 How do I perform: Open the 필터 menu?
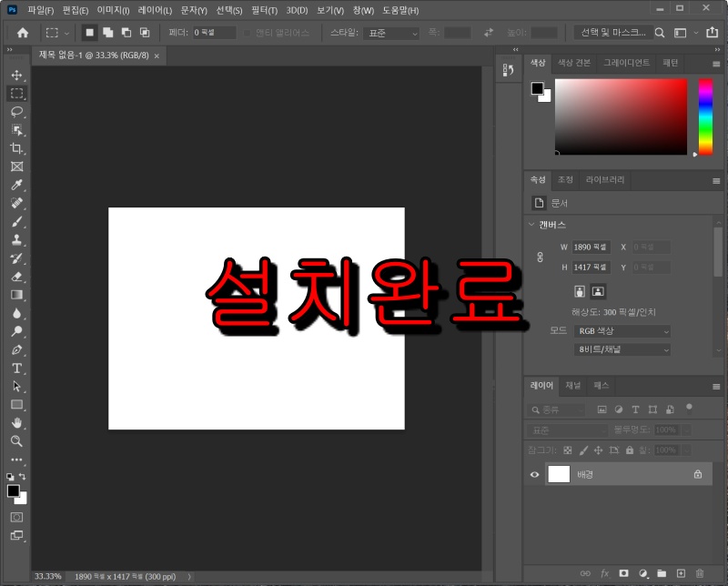(x=263, y=10)
